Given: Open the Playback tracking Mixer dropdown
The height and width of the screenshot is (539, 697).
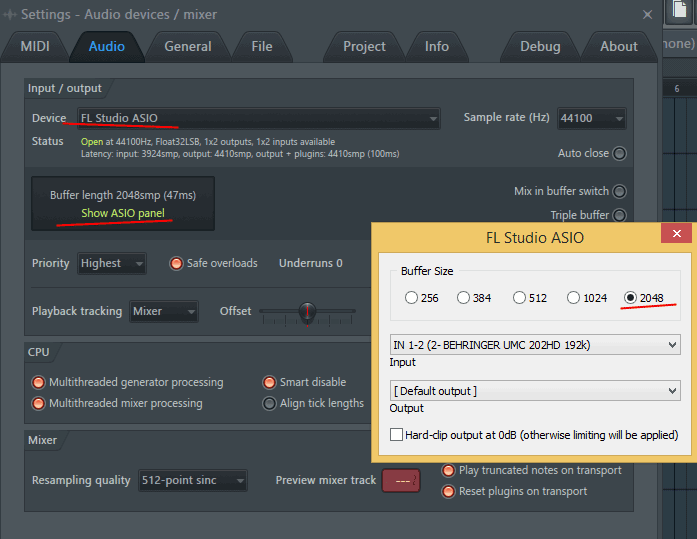Looking at the screenshot, I should pos(164,311).
